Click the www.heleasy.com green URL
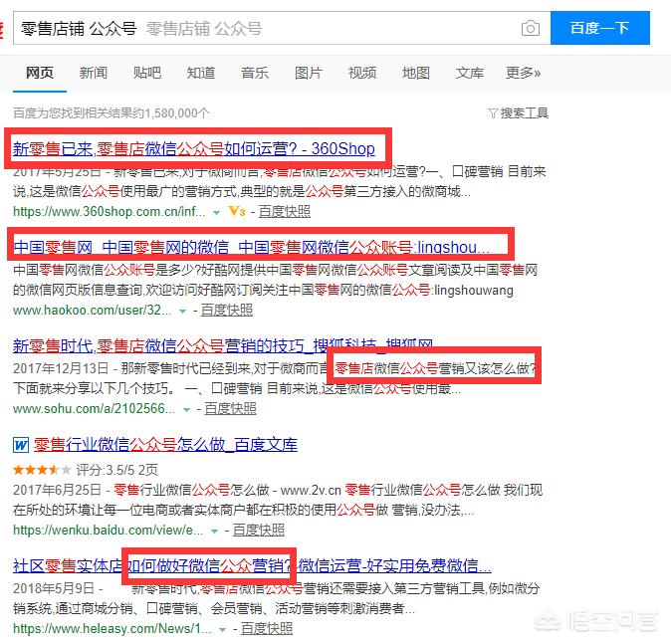The height and width of the screenshot is (644, 671). 112,628
